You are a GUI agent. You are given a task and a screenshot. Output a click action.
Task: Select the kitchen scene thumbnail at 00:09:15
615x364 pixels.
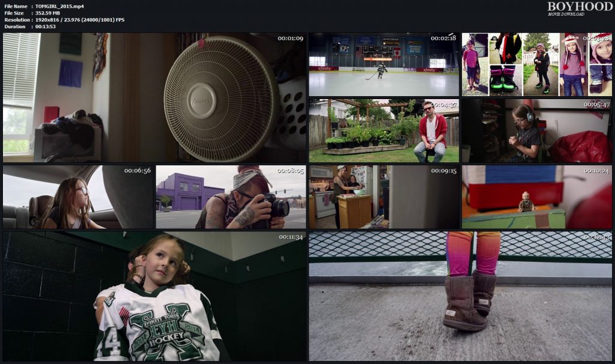click(384, 197)
